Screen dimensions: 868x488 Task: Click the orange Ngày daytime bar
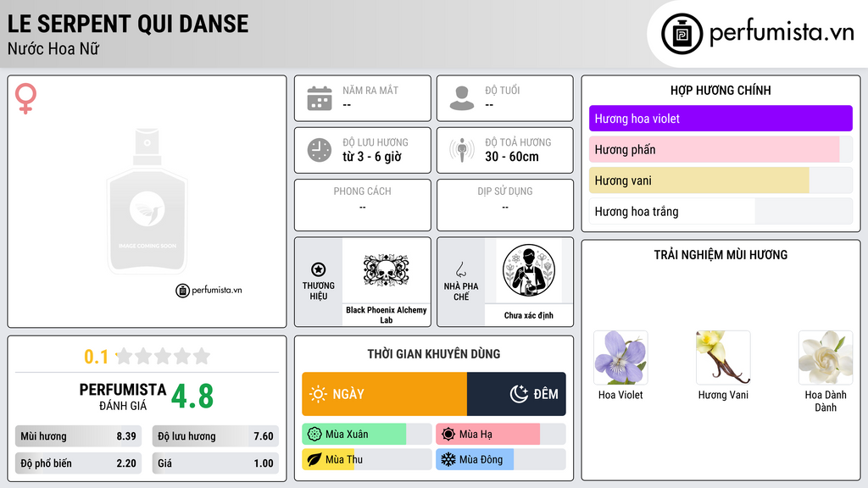coord(384,394)
